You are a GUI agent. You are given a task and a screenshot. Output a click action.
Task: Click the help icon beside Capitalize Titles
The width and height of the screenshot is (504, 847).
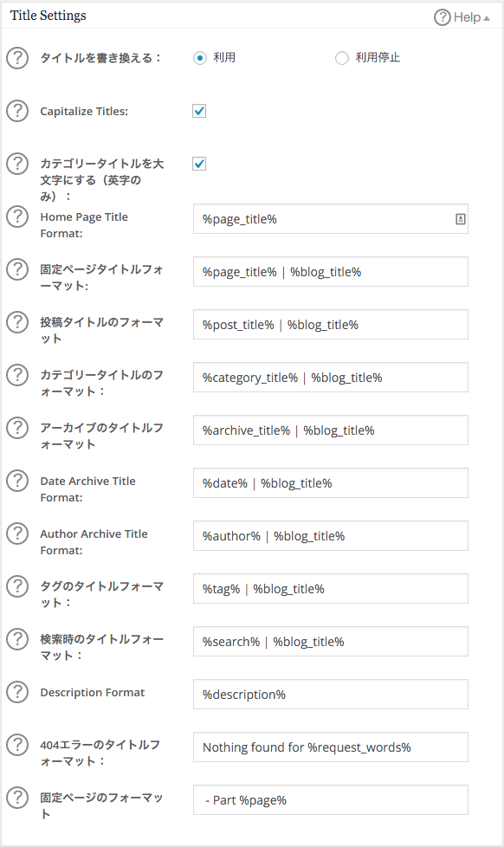point(17,111)
